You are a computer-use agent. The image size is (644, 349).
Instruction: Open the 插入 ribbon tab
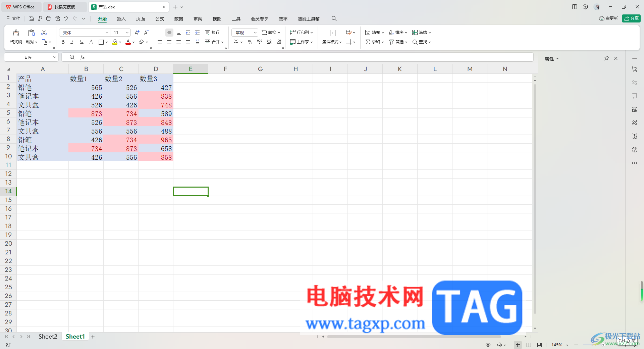point(121,19)
